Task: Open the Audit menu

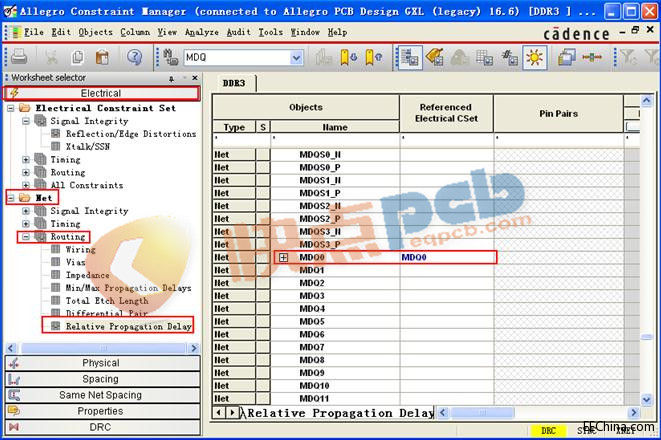Action: [239, 32]
